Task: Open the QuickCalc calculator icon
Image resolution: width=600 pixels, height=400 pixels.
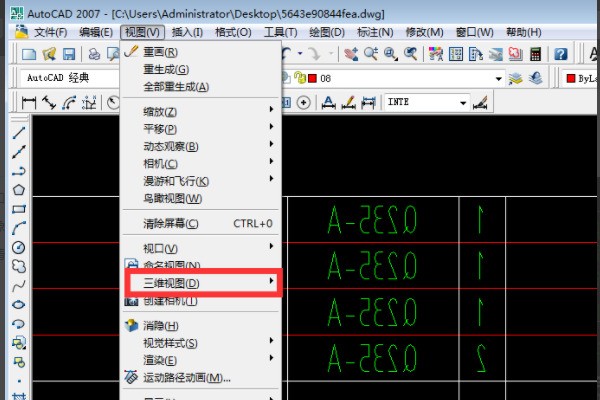Action: [535, 54]
